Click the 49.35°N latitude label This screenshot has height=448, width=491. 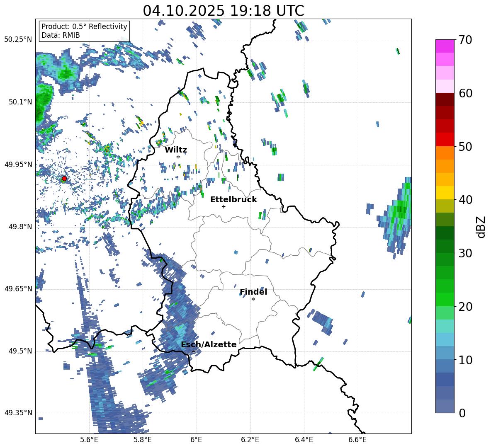pos(18,413)
